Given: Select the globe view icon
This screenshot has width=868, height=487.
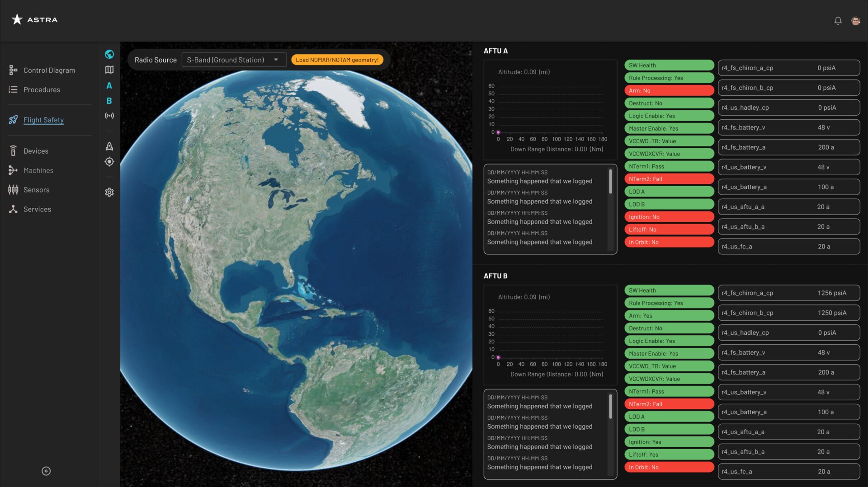Looking at the screenshot, I should (x=109, y=54).
